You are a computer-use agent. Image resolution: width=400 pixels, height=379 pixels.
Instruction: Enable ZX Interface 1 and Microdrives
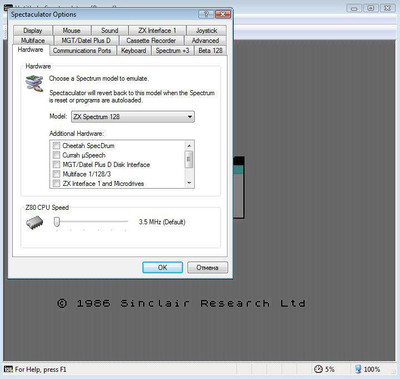[56, 183]
